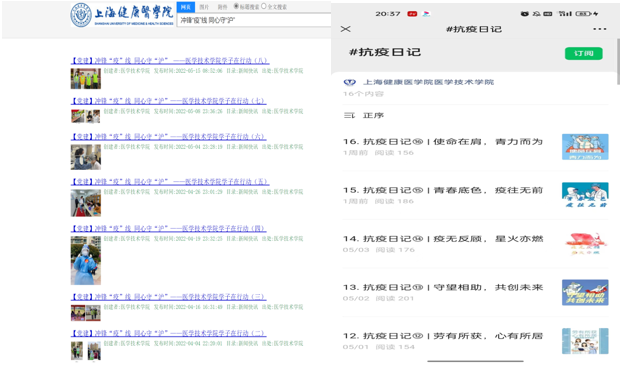The width and height of the screenshot is (629, 376).
Task: Open the 学子在行动（七）article link
Action: tap(168, 101)
